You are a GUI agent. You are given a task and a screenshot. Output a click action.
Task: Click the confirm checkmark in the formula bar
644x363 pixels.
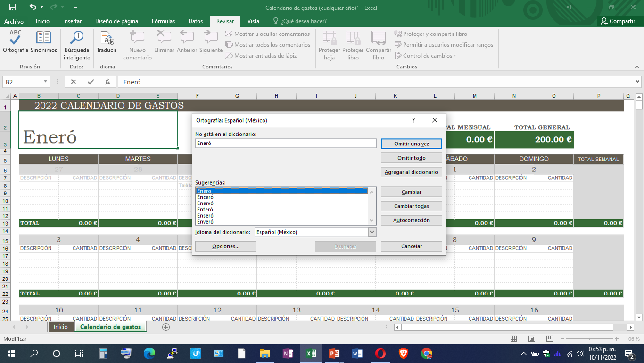pos(90,82)
